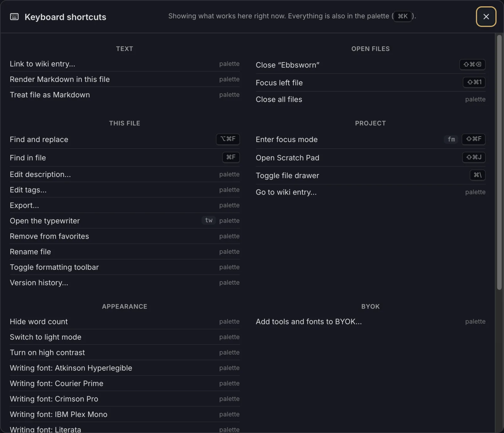Choose 'Close all files' command
The height and width of the screenshot is (433, 504).
pyautogui.click(x=370, y=100)
